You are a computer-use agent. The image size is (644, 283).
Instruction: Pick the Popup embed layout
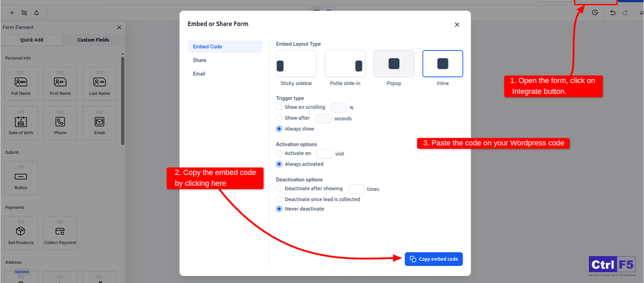click(x=394, y=64)
